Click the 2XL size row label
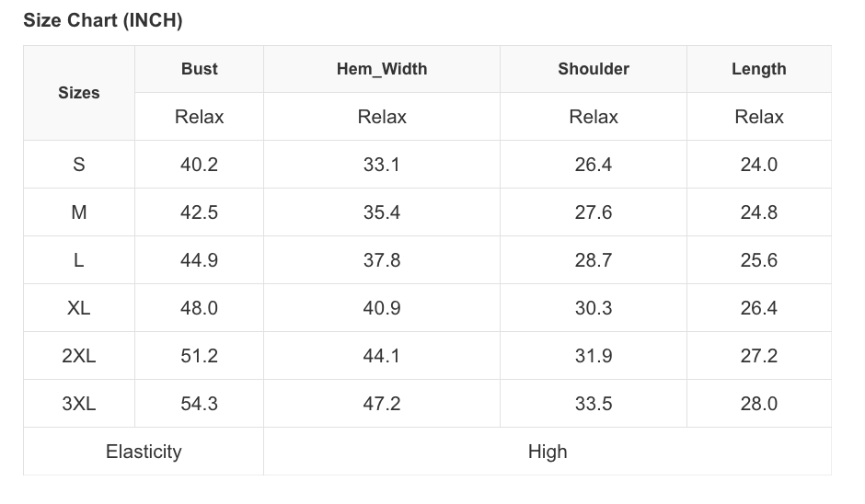The height and width of the screenshot is (504, 865). [x=79, y=356]
